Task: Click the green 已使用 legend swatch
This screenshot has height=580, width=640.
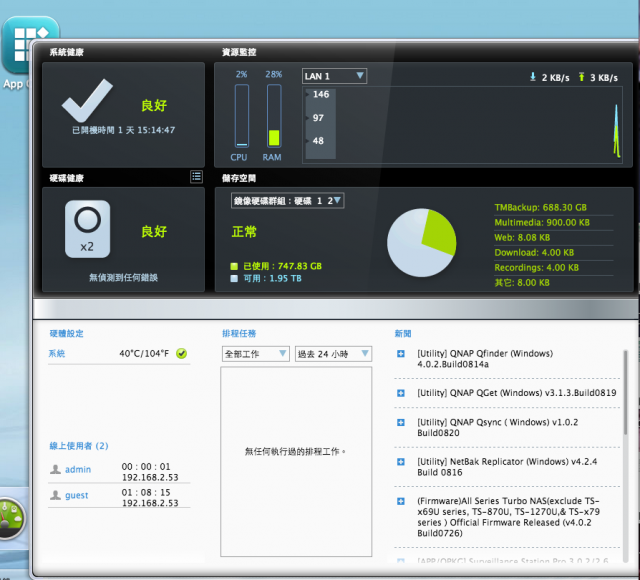Action: (234, 266)
